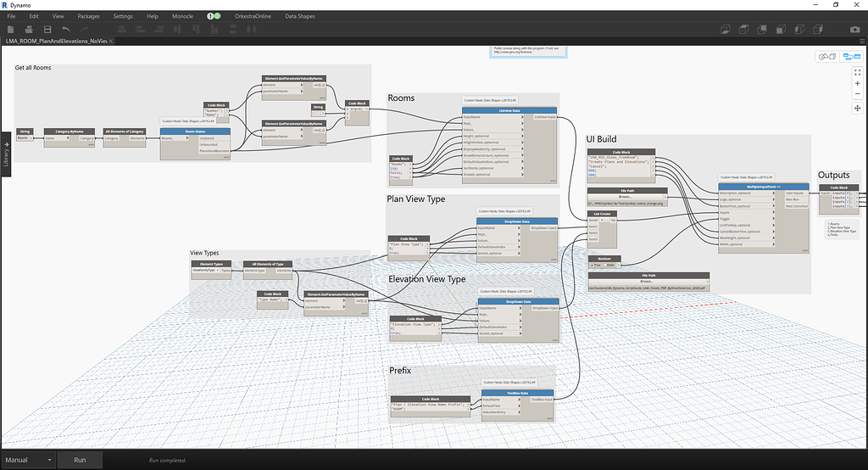Open the Monocle menu
Viewport: 868px width, 470px height.
click(x=183, y=16)
